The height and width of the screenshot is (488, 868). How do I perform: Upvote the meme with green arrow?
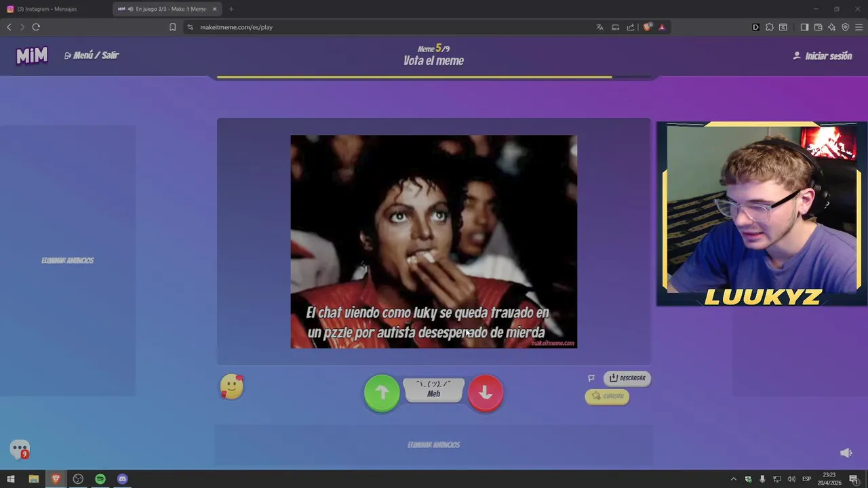pyautogui.click(x=382, y=392)
